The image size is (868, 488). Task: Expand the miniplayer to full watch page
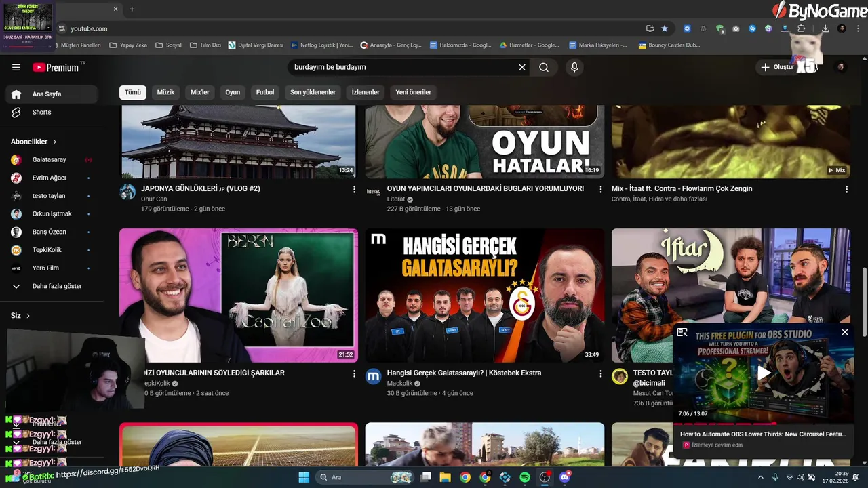coord(682,332)
